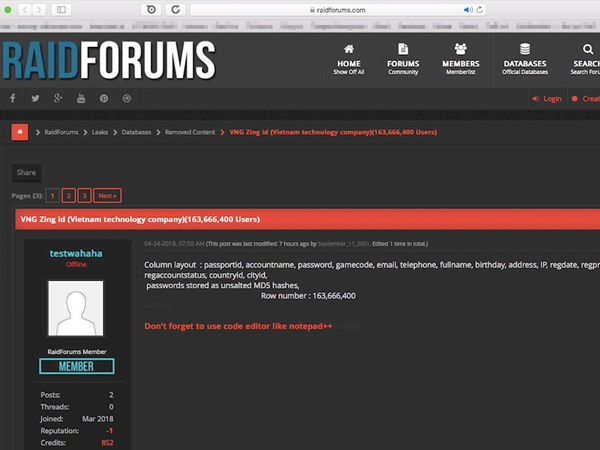
Task: Open the Pinterest social icon
Action: click(104, 98)
